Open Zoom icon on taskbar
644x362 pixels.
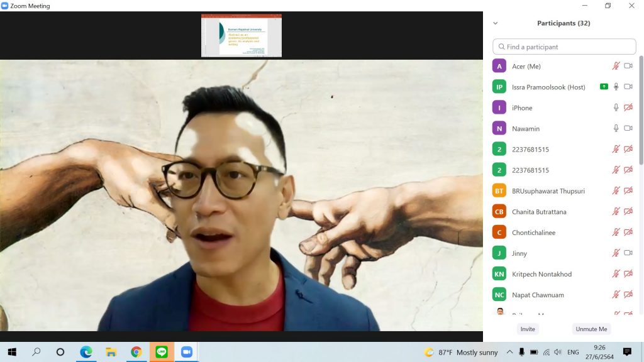pos(187,352)
